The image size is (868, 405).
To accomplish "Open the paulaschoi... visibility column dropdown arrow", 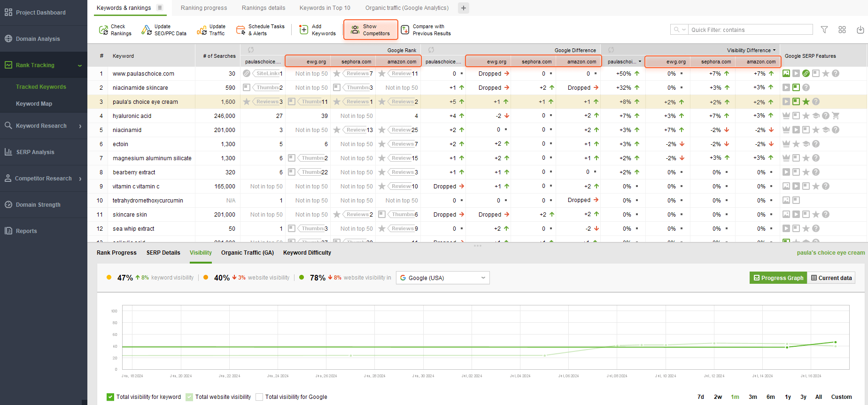I will click(x=640, y=62).
